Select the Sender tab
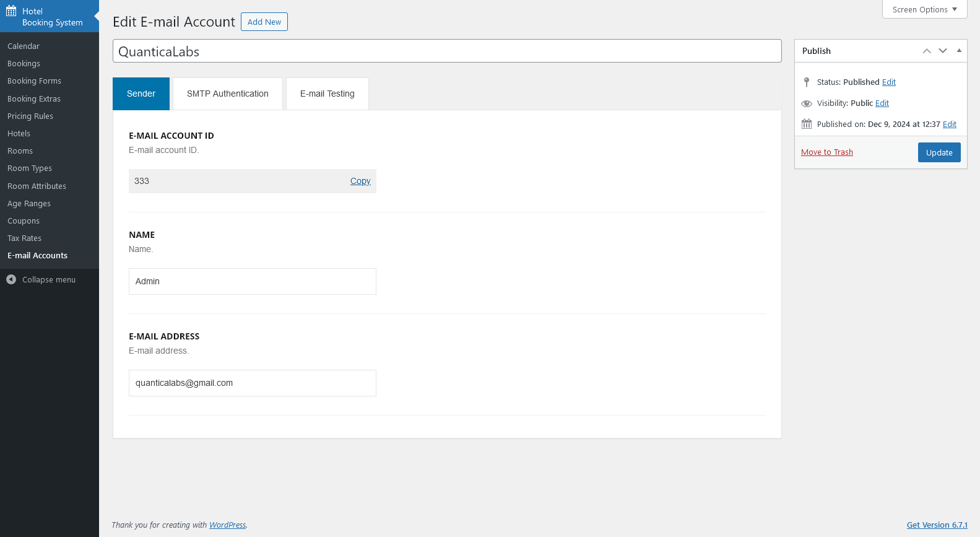 (141, 94)
